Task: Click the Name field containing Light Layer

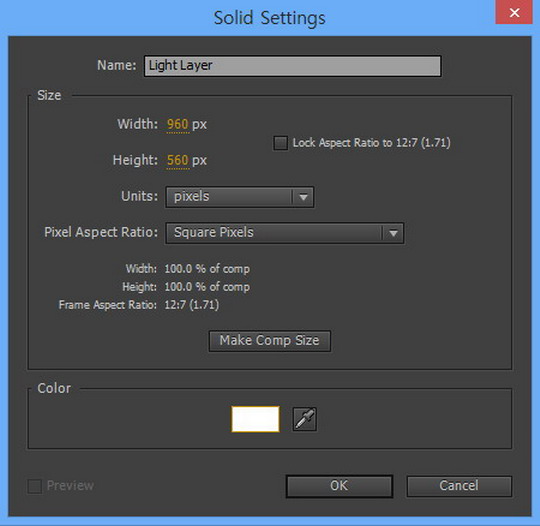Action: [292, 66]
